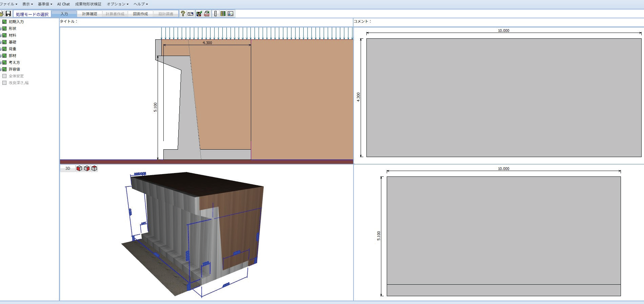The height and width of the screenshot is (304, 644).
Task: Open 成果物形状検証 in the menu bar
Action: [x=88, y=4]
